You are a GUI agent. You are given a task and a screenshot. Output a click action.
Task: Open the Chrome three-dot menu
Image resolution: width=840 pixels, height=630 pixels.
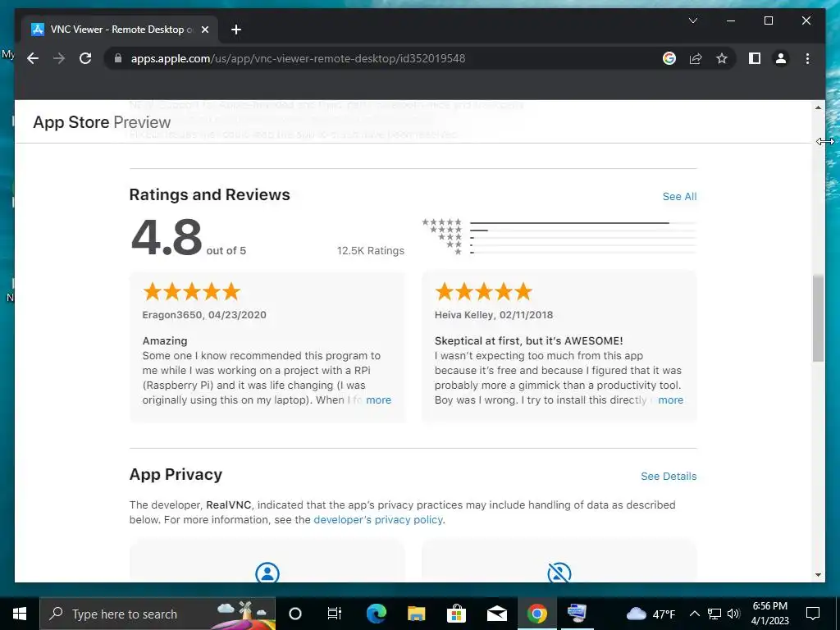tap(807, 58)
